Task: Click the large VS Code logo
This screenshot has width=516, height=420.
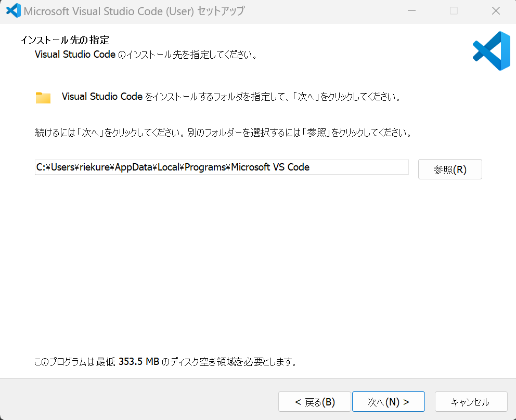Action: (x=492, y=51)
